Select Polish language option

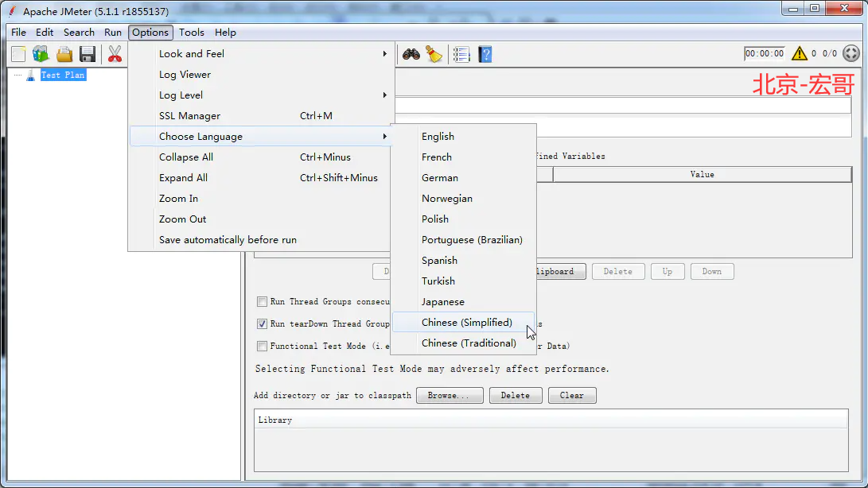(463, 219)
